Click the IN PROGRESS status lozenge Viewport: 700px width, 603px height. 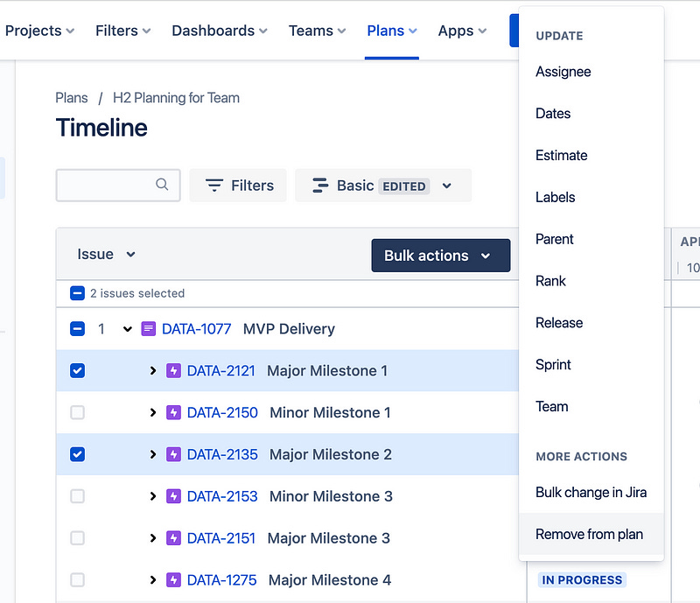[x=582, y=579]
